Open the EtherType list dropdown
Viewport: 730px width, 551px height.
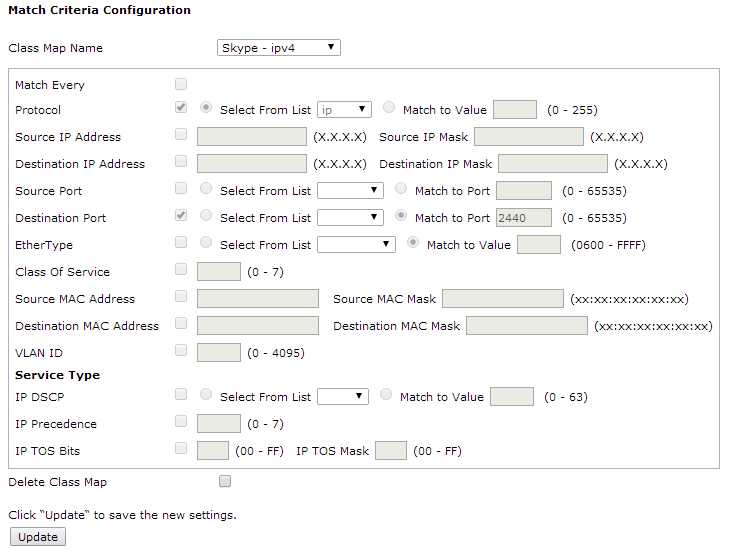(356, 244)
